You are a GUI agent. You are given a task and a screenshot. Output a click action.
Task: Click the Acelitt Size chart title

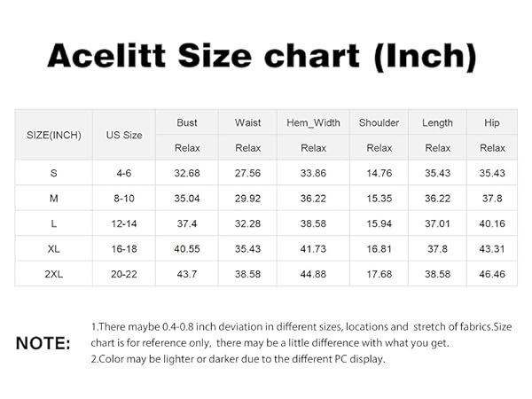tap(262, 57)
